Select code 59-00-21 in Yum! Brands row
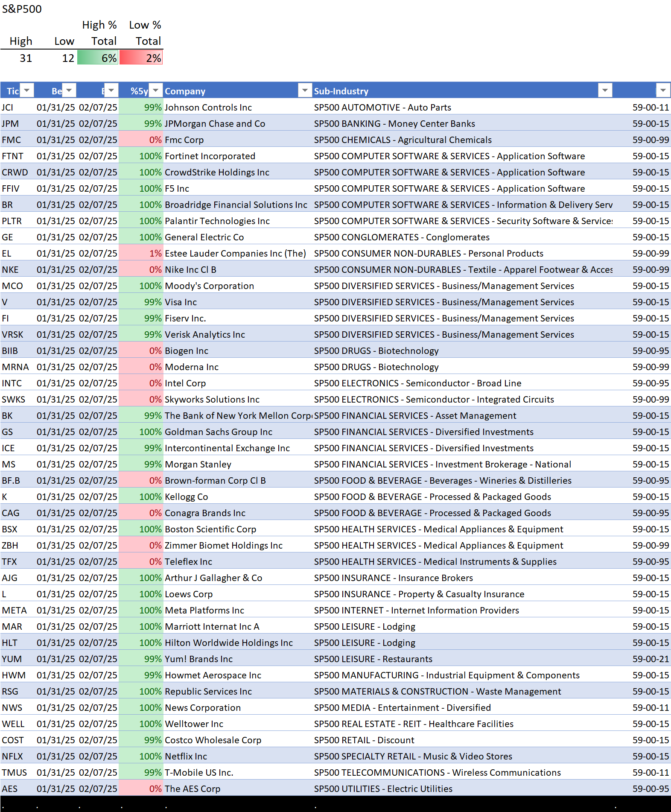671x812 pixels. [642, 659]
